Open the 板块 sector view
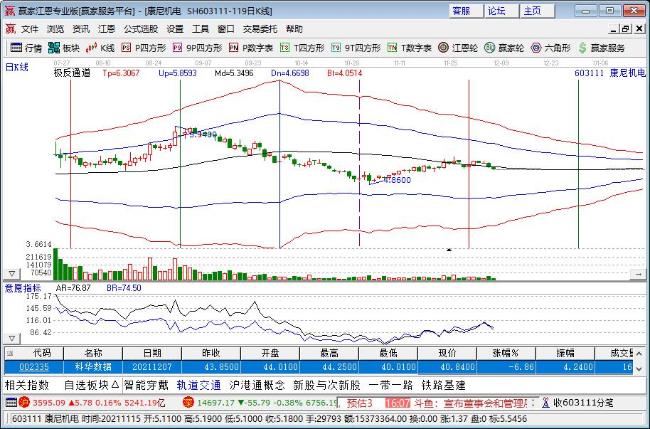Screen dimensions: 650x429 tap(63, 48)
